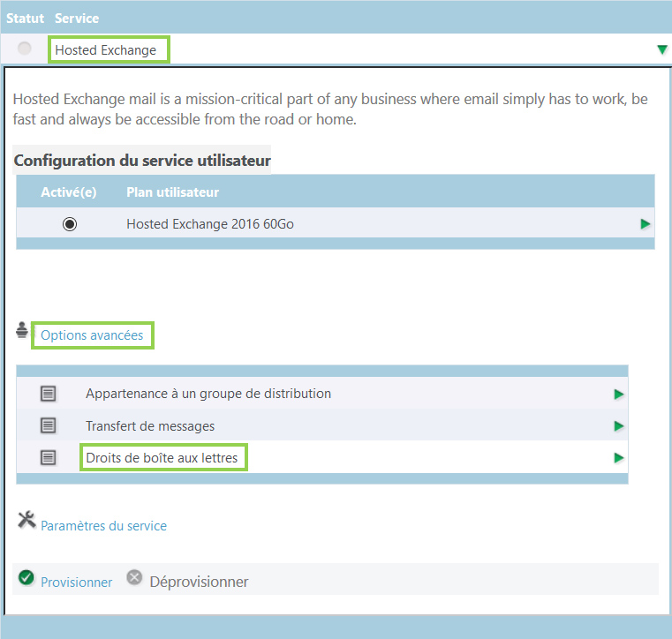Viewport: 672px width, 639px height.
Task: Click the grey Déprovisionner cross icon
Action: (134, 577)
